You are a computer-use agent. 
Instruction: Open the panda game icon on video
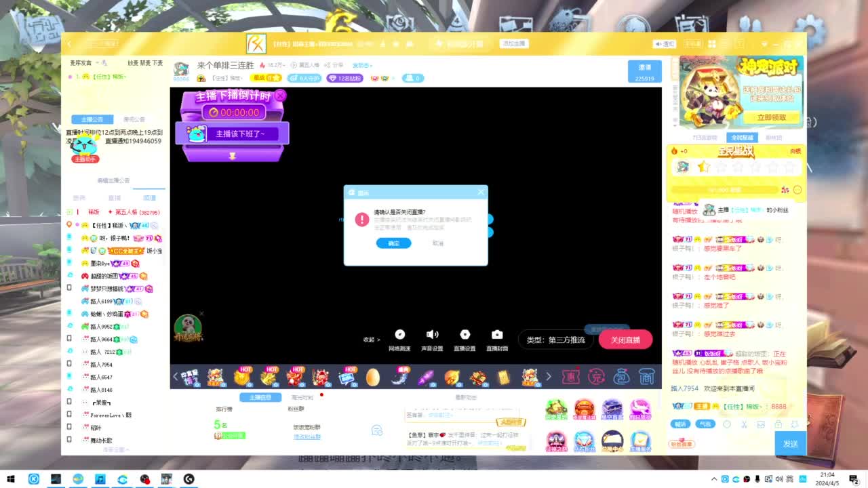(x=188, y=328)
